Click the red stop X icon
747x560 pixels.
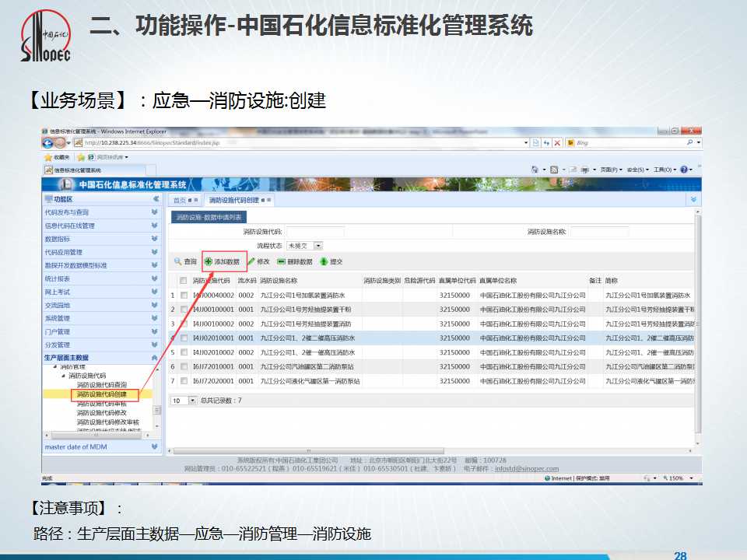[x=557, y=143]
